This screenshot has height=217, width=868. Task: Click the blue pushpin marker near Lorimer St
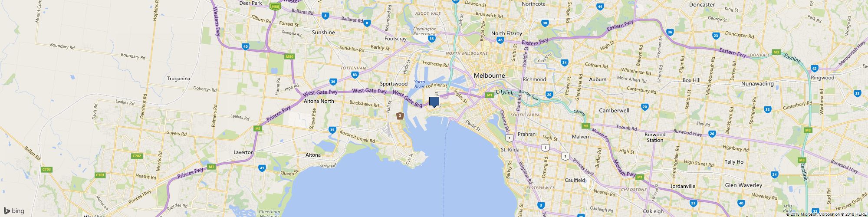[434, 102]
